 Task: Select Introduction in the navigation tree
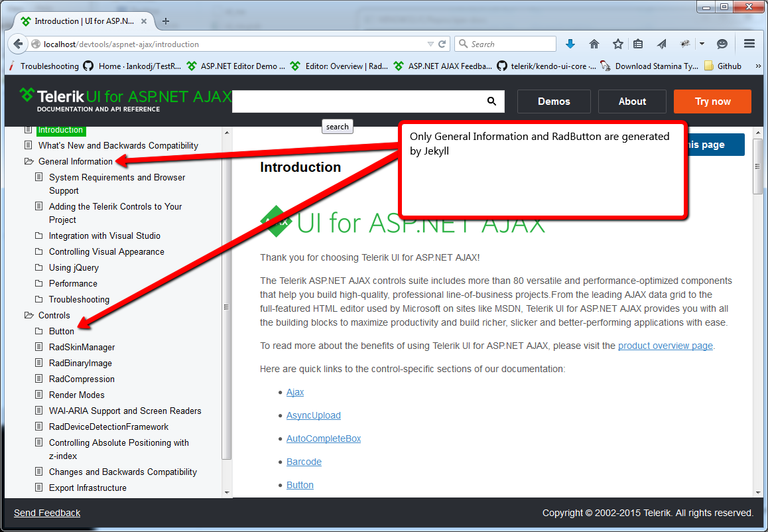tap(61, 130)
